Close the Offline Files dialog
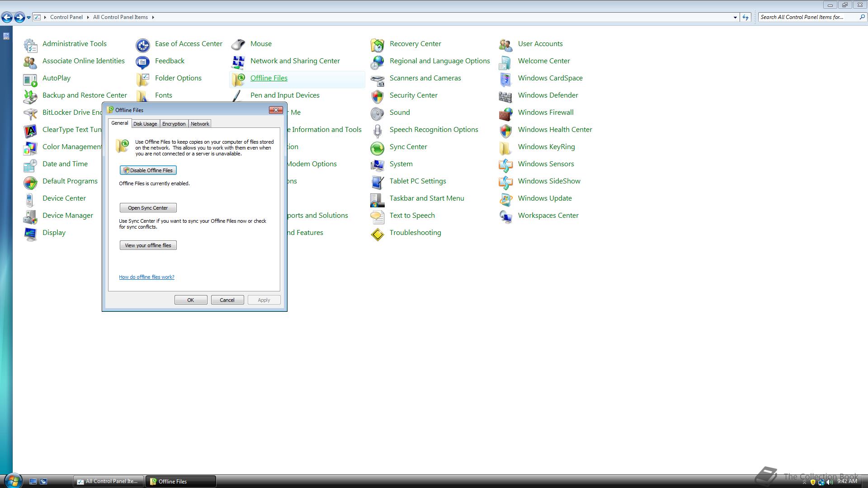 click(x=276, y=110)
